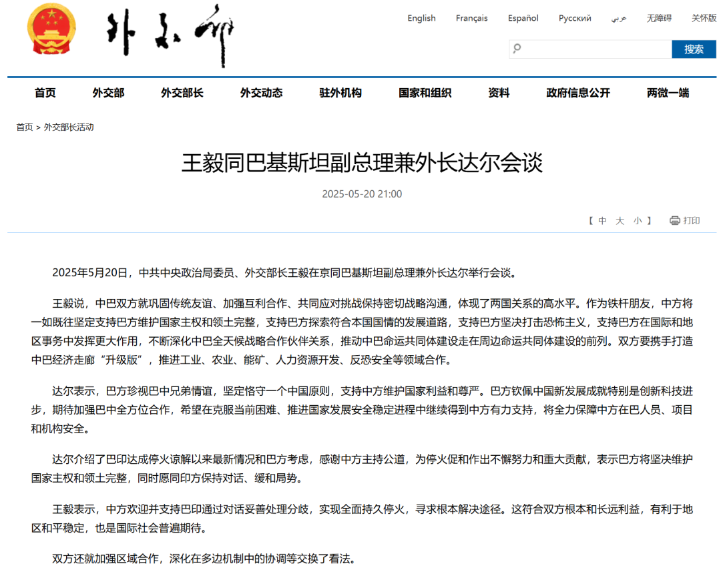Click the printer icon
Image resolution: width=721 pixels, height=588 pixels.
(x=674, y=220)
